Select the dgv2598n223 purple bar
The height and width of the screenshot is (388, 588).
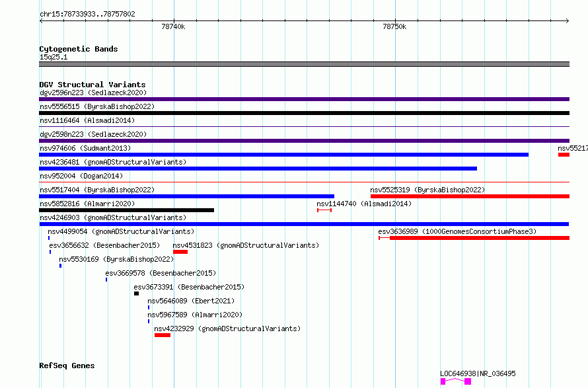(x=304, y=141)
